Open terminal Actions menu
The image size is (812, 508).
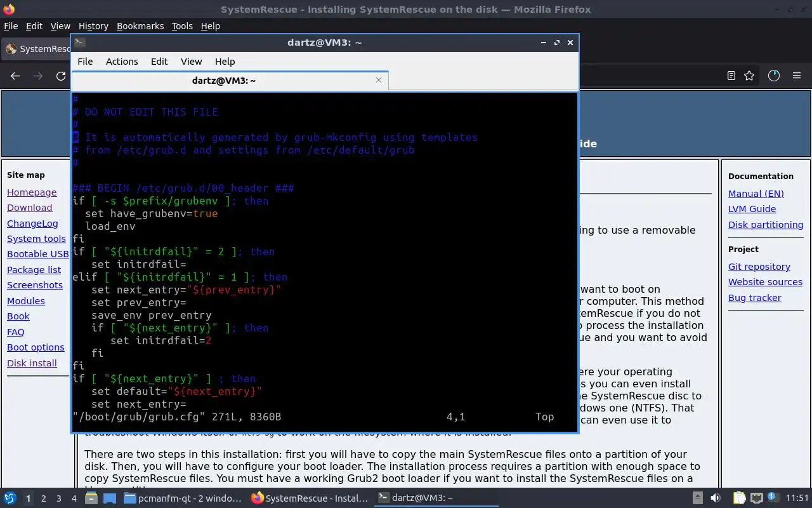(x=122, y=62)
